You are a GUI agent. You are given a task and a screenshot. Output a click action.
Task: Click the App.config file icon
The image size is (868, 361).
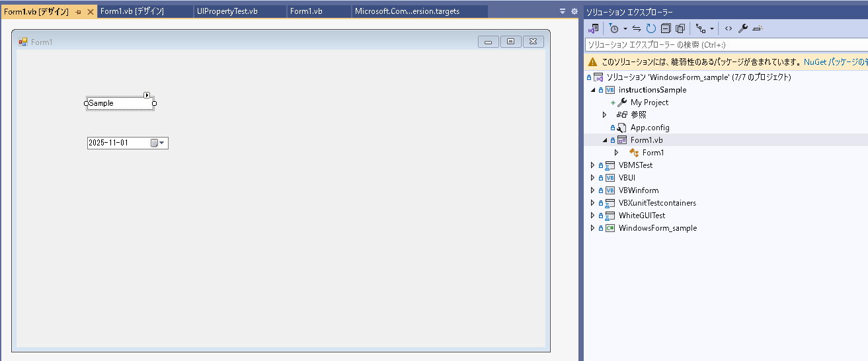click(622, 128)
